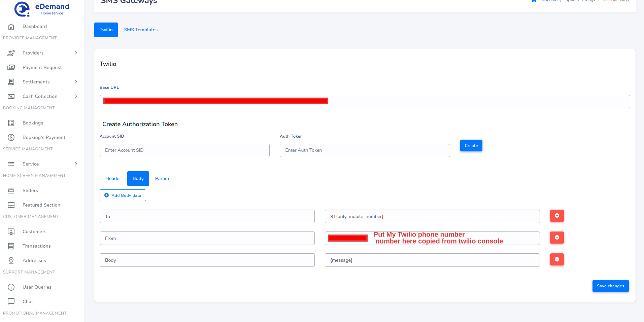Expand the Settlements submenu chevron
Image resolution: width=644 pixels, height=322 pixels.
point(76,82)
